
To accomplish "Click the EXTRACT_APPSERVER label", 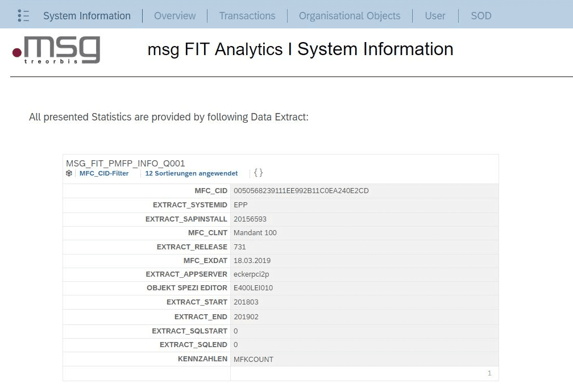I will 186,274.
